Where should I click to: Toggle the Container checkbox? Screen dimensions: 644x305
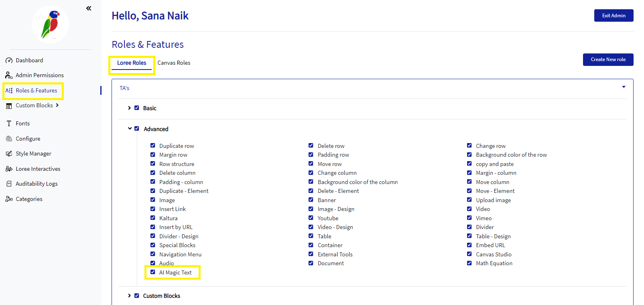pyautogui.click(x=311, y=245)
